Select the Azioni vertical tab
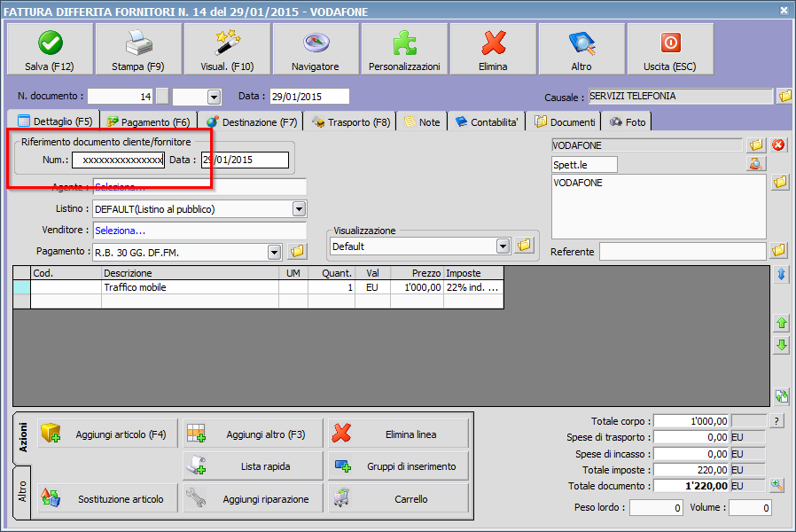Viewport: 796px width, 532px height. 22,437
